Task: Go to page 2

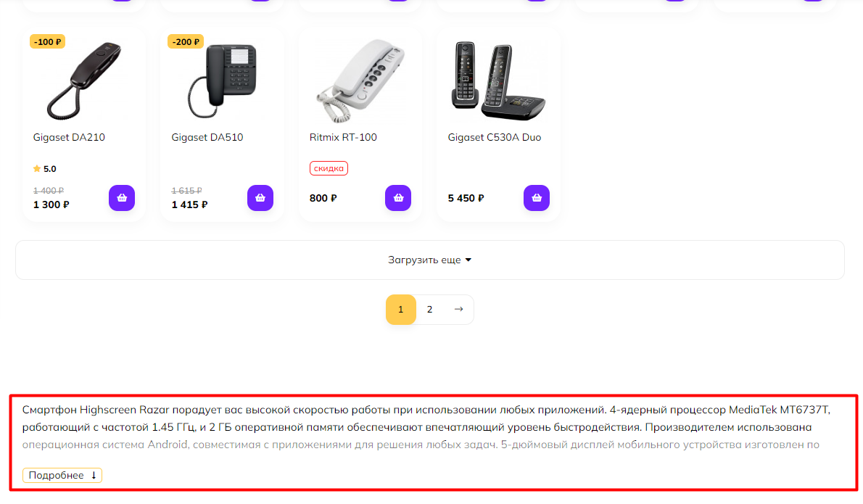Action: click(429, 310)
